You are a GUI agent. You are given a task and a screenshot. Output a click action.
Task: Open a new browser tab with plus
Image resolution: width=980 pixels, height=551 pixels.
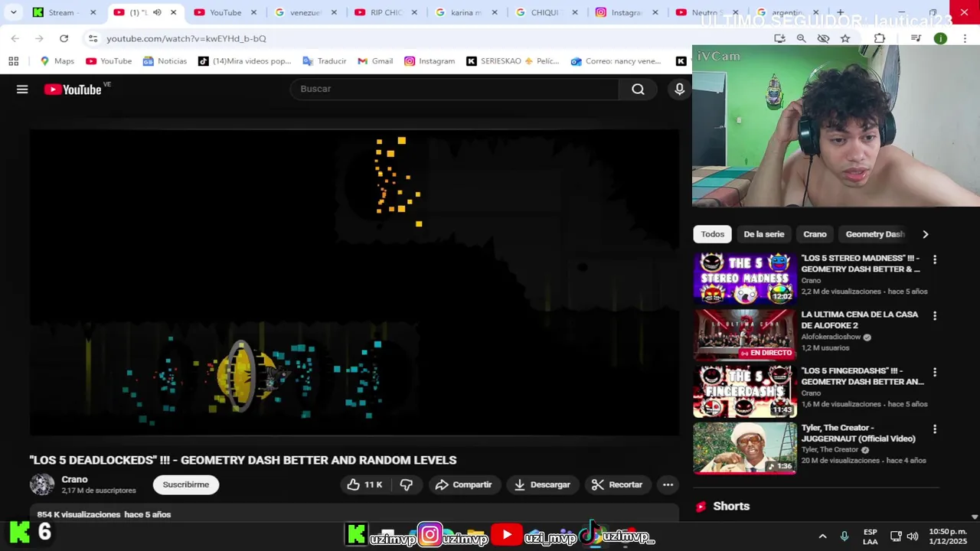click(840, 12)
